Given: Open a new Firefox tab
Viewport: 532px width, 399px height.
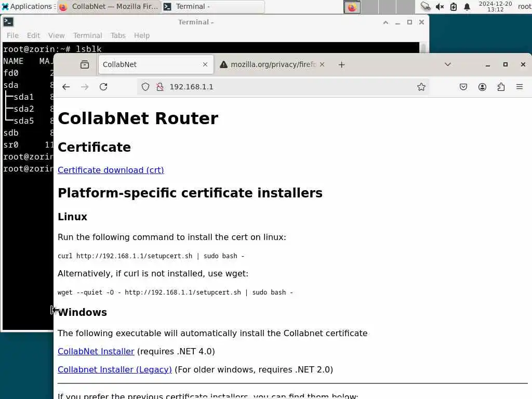Looking at the screenshot, I should (x=342, y=64).
